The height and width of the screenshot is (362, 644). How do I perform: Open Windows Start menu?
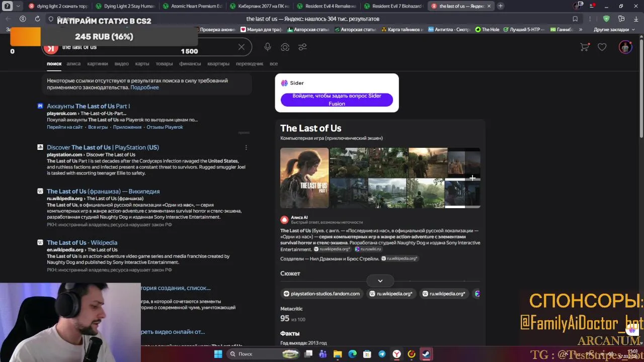point(218,354)
